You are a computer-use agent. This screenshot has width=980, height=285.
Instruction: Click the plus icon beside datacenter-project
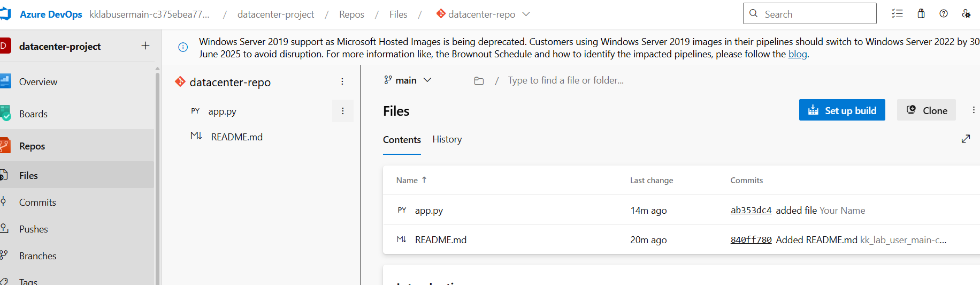(x=146, y=46)
